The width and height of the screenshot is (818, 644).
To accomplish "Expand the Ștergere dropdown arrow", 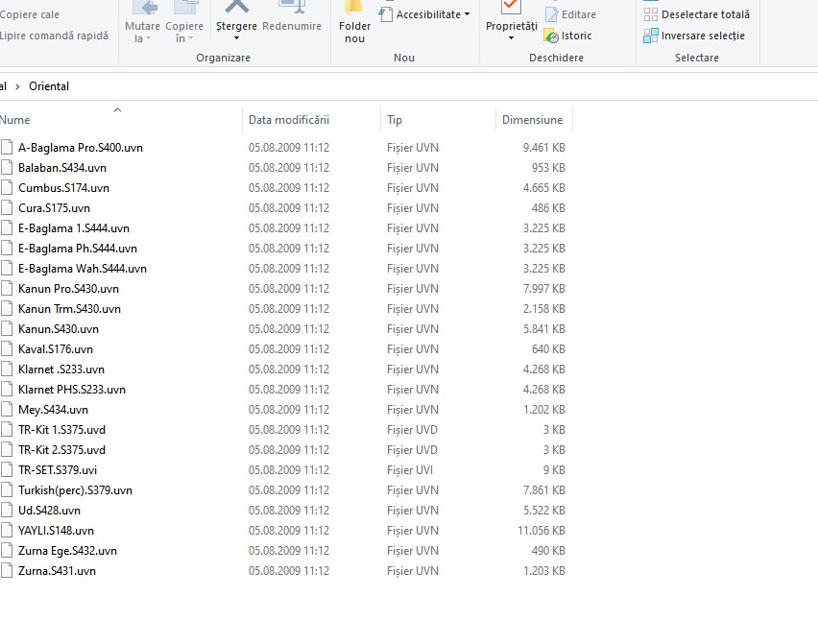I will (x=237, y=38).
